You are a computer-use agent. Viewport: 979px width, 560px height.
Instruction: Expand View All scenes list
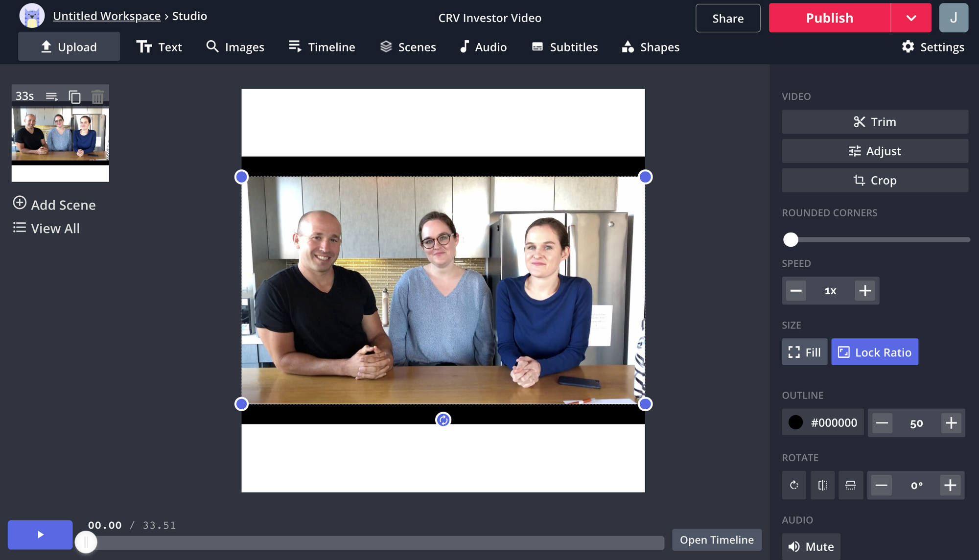pos(47,228)
